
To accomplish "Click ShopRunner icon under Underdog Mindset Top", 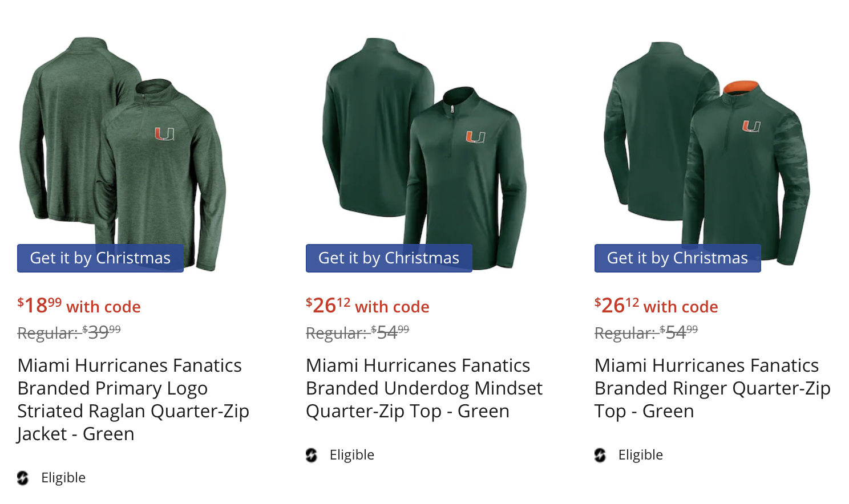I will [x=312, y=455].
